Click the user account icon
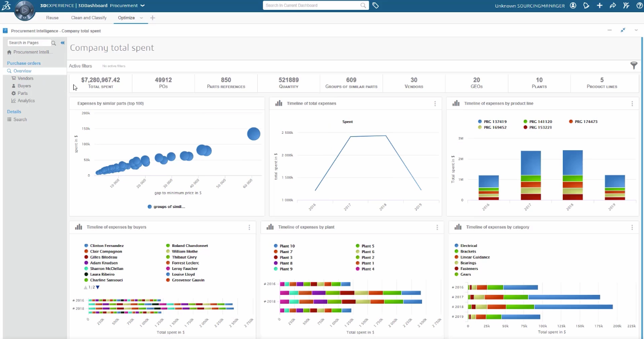The image size is (644, 339). (573, 5)
